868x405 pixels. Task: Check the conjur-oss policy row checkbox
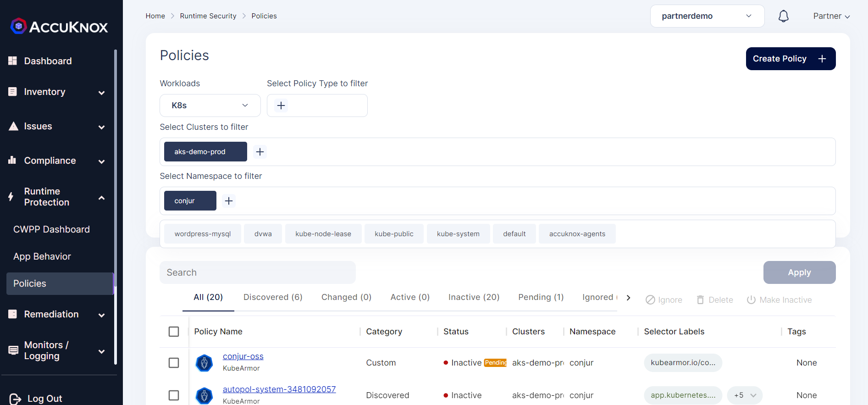click(174, 363)
